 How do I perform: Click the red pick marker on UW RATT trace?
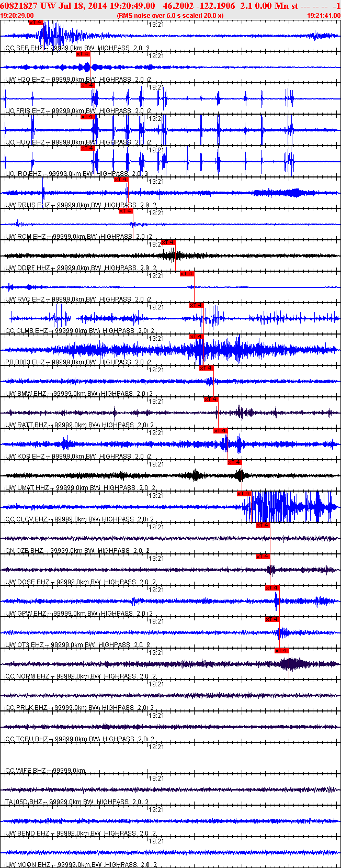pyautogui.click(x=211, y=399)
